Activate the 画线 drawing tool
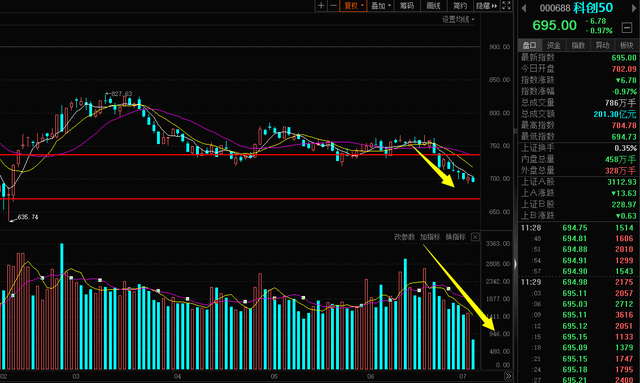This screenshot has width=640, height=383. coord(433,6)
